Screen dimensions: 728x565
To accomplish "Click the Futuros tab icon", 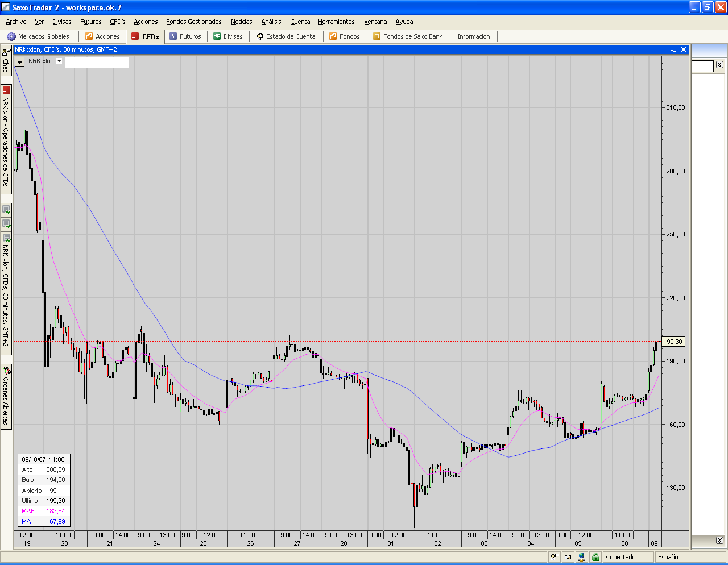I will (173, 36).
